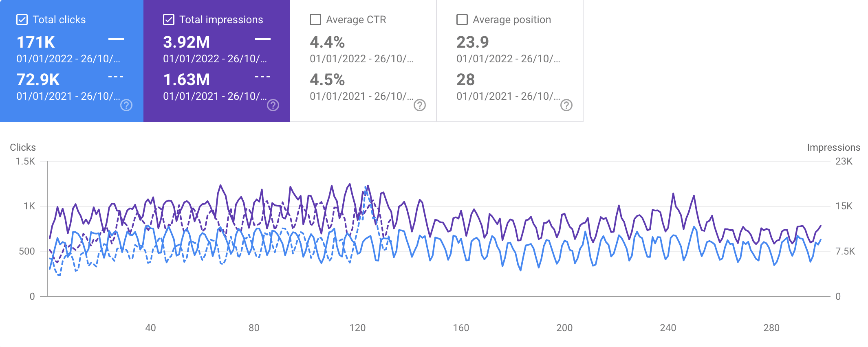Open help icon in Total clicks card

pyautogui.click(x=126, y=105)
